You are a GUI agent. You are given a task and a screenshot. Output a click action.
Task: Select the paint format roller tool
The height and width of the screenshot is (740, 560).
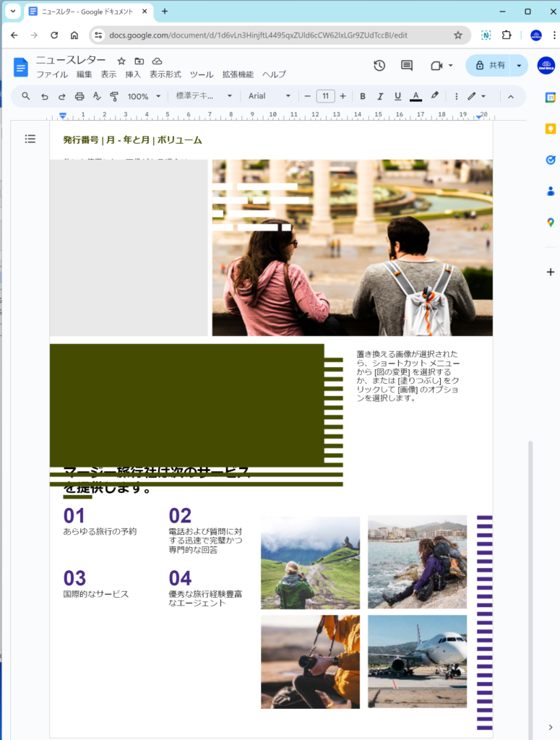pos(114,96)
